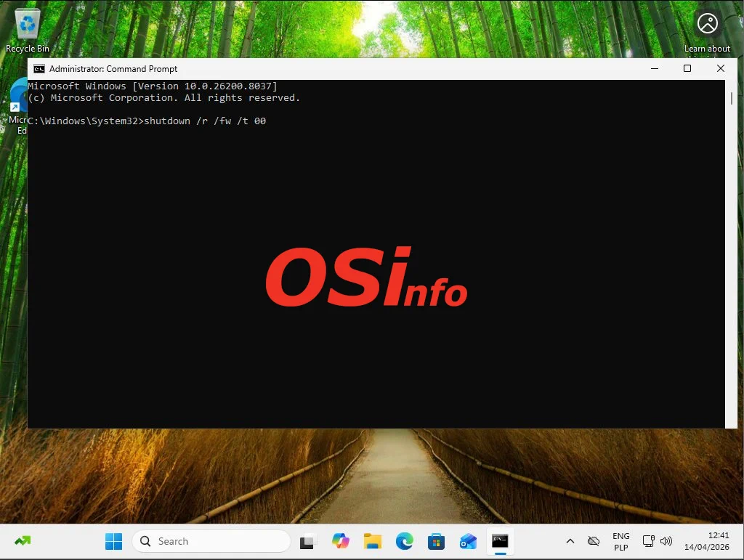Launch Copilot from the taskbar
744x560 pixels.
click(341, 541)
